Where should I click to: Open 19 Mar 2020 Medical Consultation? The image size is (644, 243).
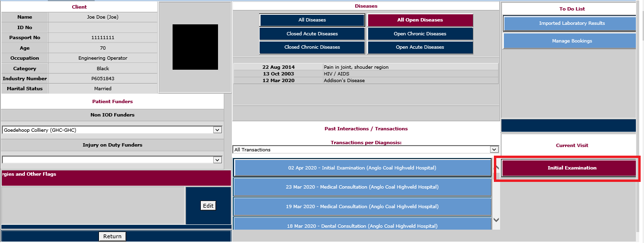pos(362,207)
